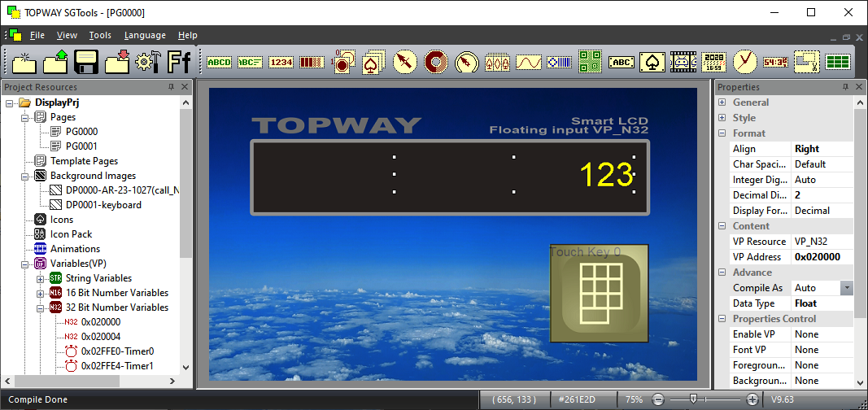
Task: Expand the String Variables node
Action: pos(41,278)
